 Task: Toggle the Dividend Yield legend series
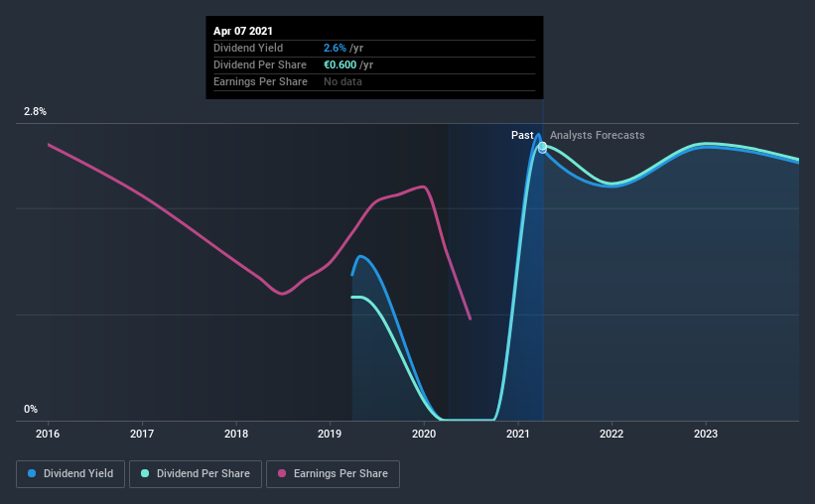pos(70,474)
